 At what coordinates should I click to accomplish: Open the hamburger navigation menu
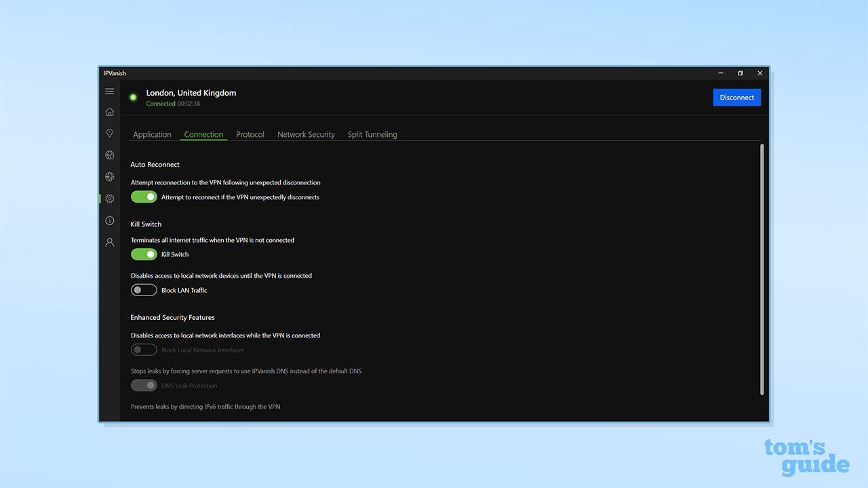click(109, 91)
